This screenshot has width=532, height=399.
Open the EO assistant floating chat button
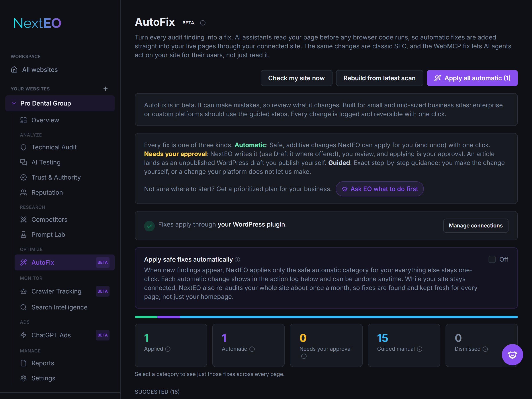pyautogui.click(x=512, y=354)
